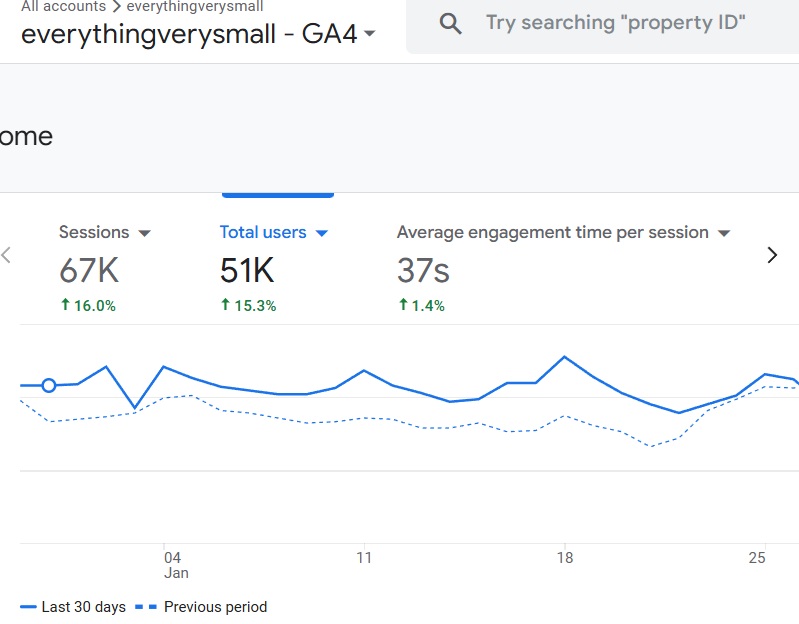Select the 51K Total users metric value
Viewport: 799px width, 624px height.
pos(247,270)
